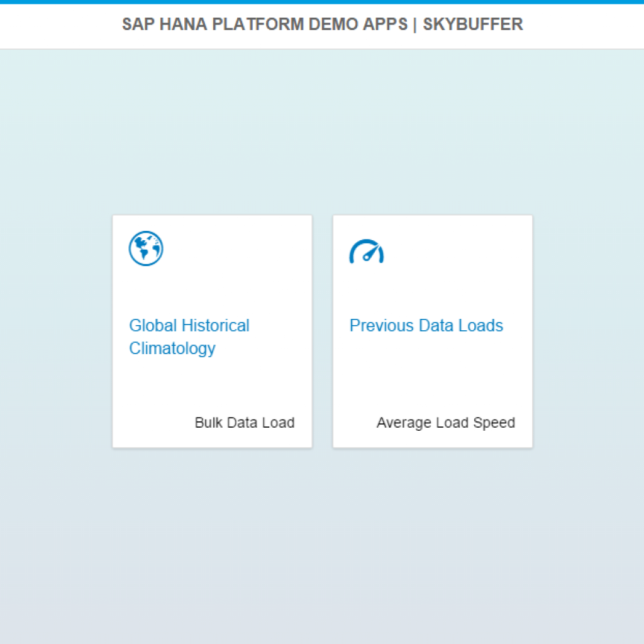644x644 pixels.
Task: Click the word Climatology on the first tile
Action: coord(172,348)
